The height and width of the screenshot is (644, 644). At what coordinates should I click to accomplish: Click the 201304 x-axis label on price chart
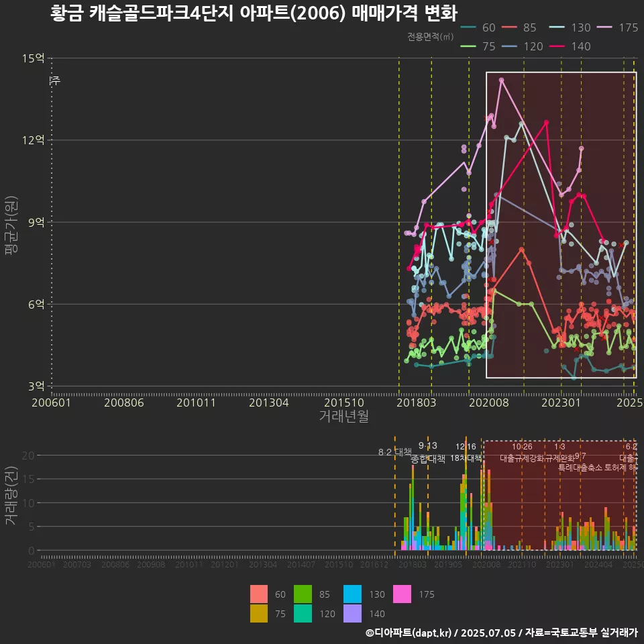[x=269, y=402]
